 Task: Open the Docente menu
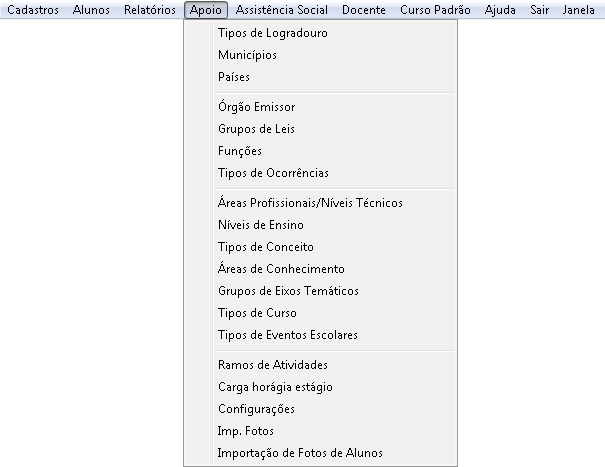click(x=364, y=10)
